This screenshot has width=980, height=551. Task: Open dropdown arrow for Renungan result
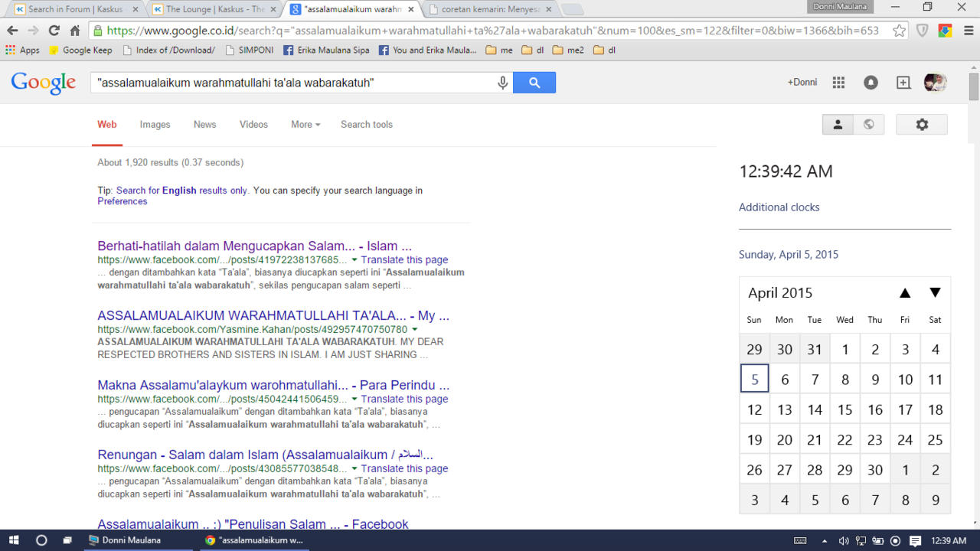[354, 469]
